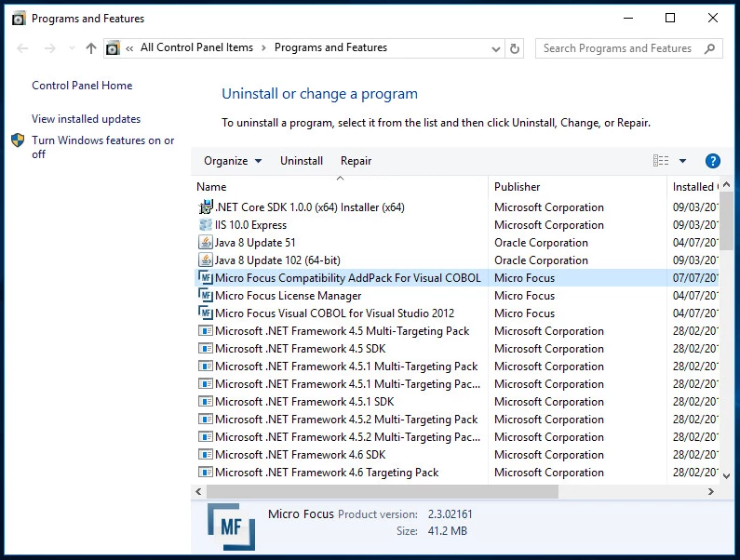Click the .NET Framework 4.6 SDK icon
Screen dimensions: 740x560
click(x=206, y=454)
